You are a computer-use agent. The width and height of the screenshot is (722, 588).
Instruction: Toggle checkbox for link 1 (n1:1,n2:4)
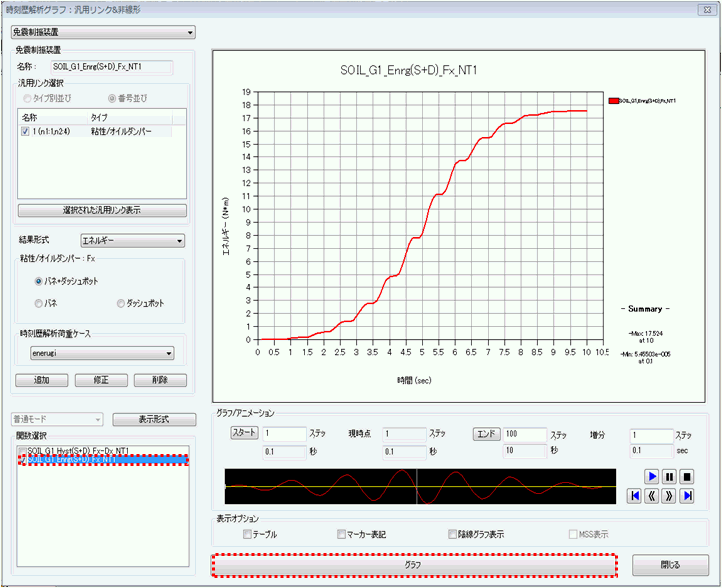(25, 132)
